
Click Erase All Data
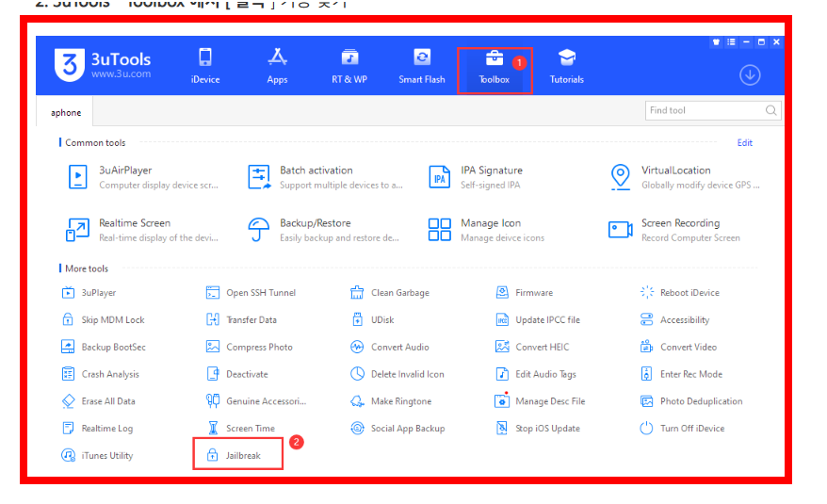[98, 401]
